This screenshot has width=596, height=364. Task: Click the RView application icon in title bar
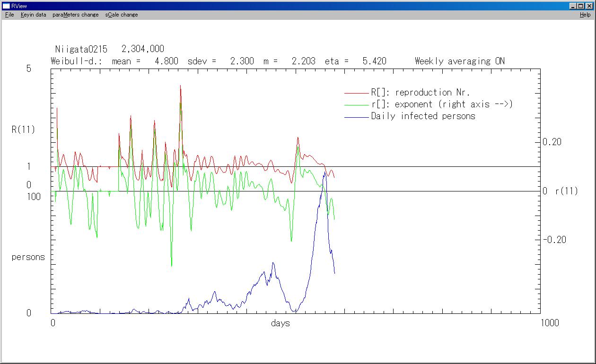click(x=6, y=6)
